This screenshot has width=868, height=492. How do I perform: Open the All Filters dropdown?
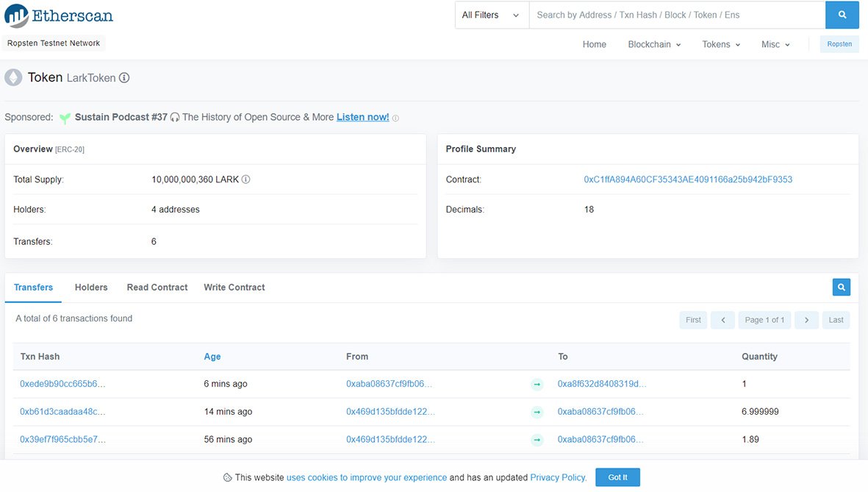[492, 15]
